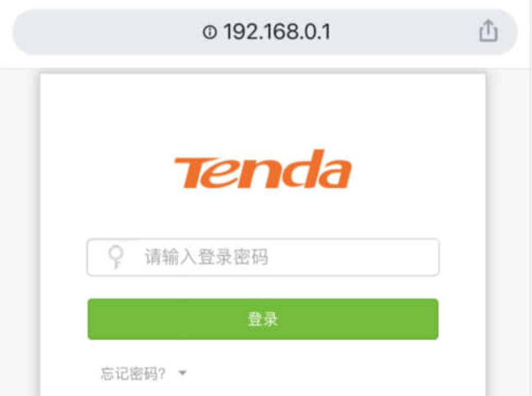
Task: Open the 忘记密码? link
Action: [x=133, y=374]
